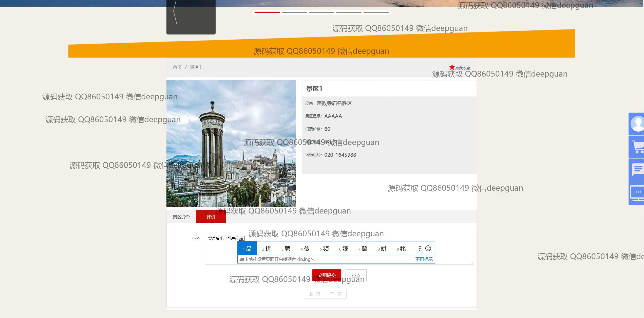Choose IME candidate 2 拼

click(267, 249)
